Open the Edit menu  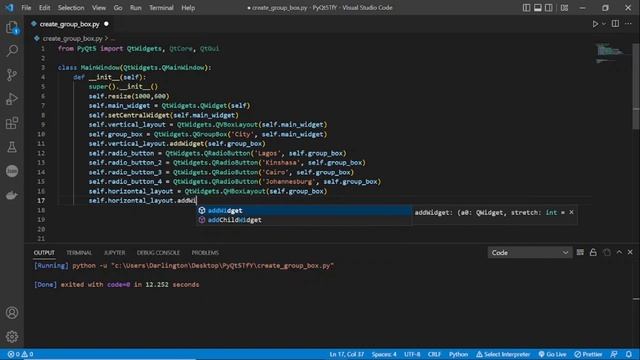pos(44,8)
